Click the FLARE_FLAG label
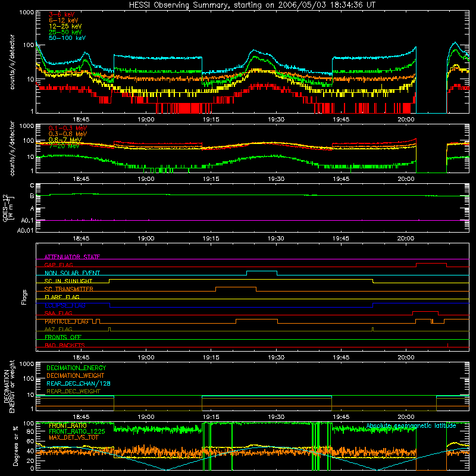The image size is (476, 476). coord(62,297)
